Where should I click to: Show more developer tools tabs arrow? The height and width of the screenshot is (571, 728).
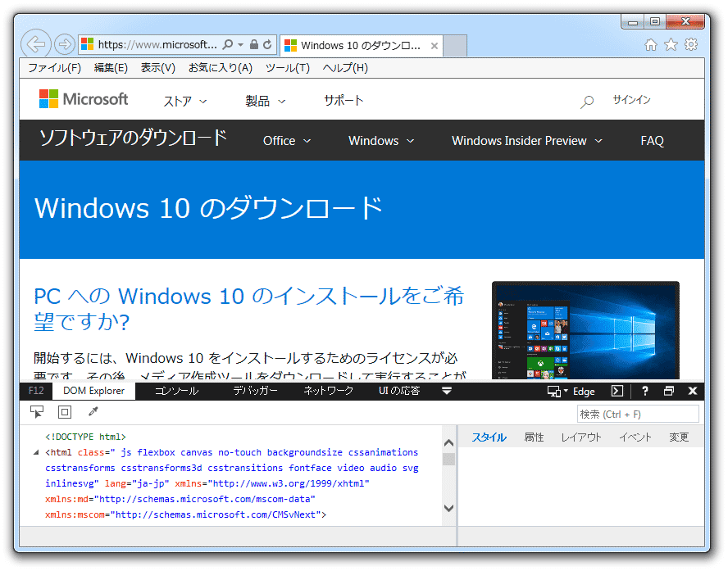click(447, 391)
